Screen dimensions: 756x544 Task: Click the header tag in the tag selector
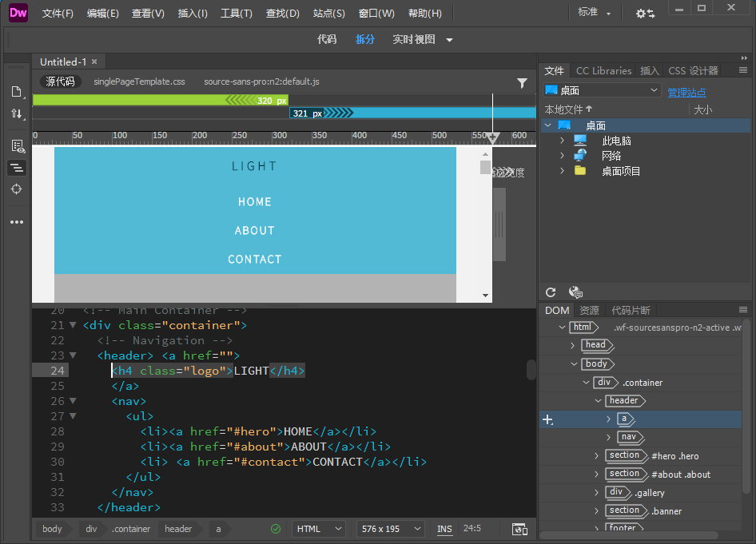coord(178,529)
